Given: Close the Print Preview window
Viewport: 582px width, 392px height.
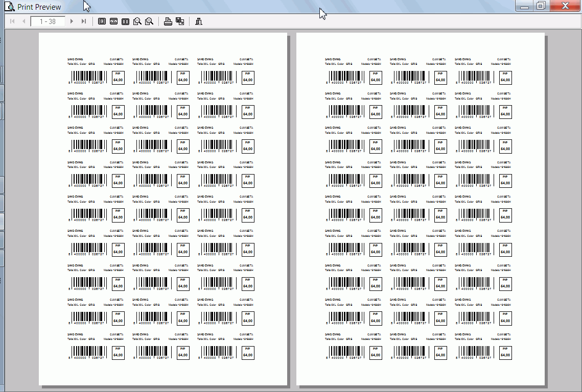Looking at the screenshot, I should coord(565,6).
